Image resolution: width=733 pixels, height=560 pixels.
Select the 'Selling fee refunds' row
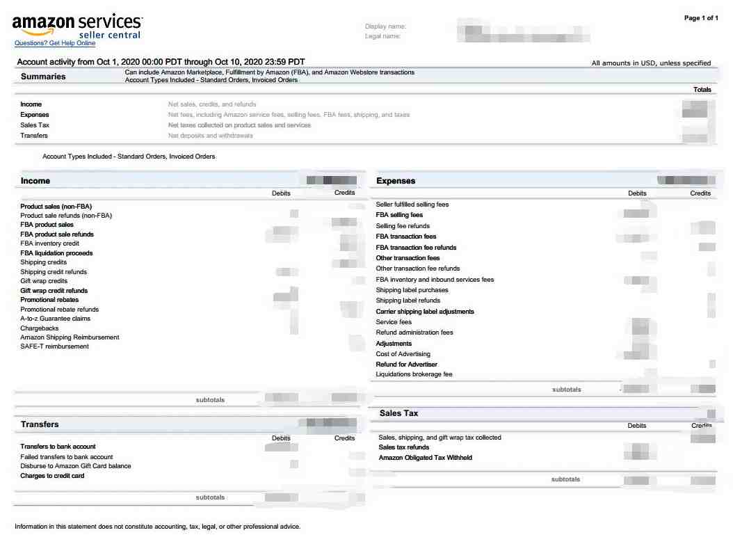tap(403, 226)
